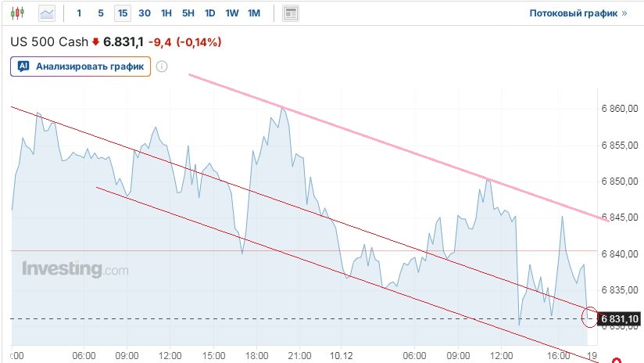644x363 pixels.
Task: Click the current price label 6 831,10
Action: pos(619,318)
